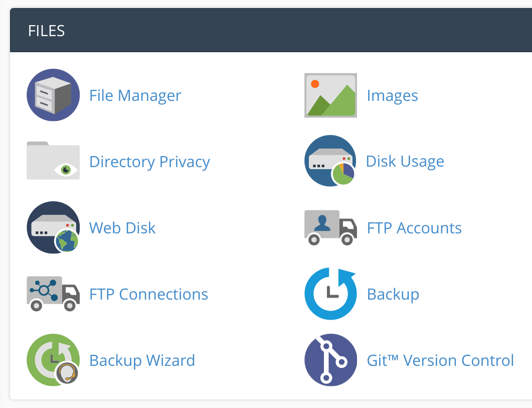Click the FTP Accounts truck icon
Screen dimensions: 532x408
click(330, 227)
